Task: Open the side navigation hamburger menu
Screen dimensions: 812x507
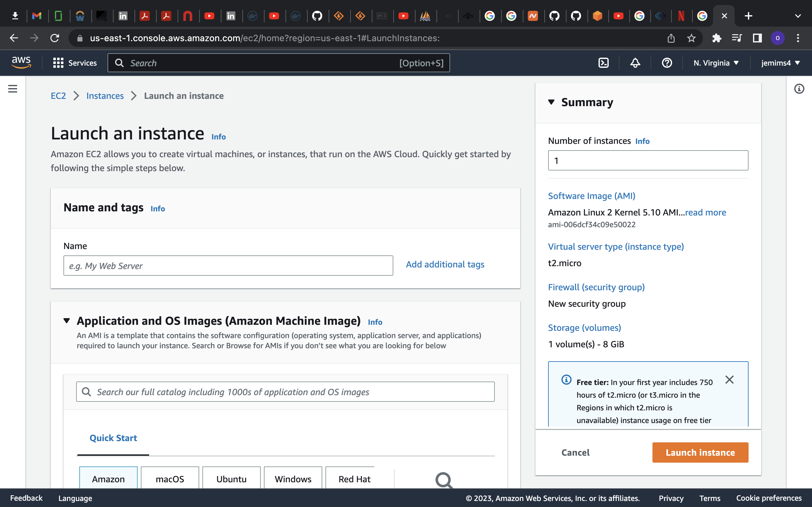Action: pos(12,88)
